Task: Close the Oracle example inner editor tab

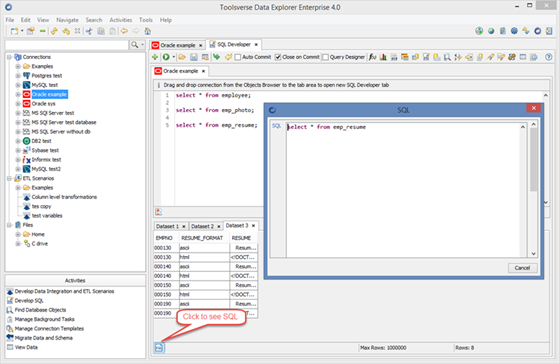Action: click(203, 71)
